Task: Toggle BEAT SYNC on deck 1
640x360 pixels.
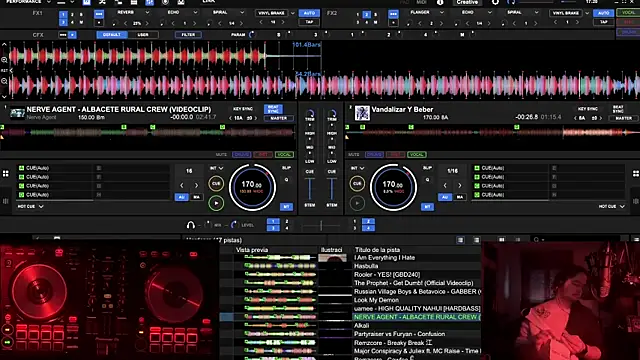Action: click(273, 109)
